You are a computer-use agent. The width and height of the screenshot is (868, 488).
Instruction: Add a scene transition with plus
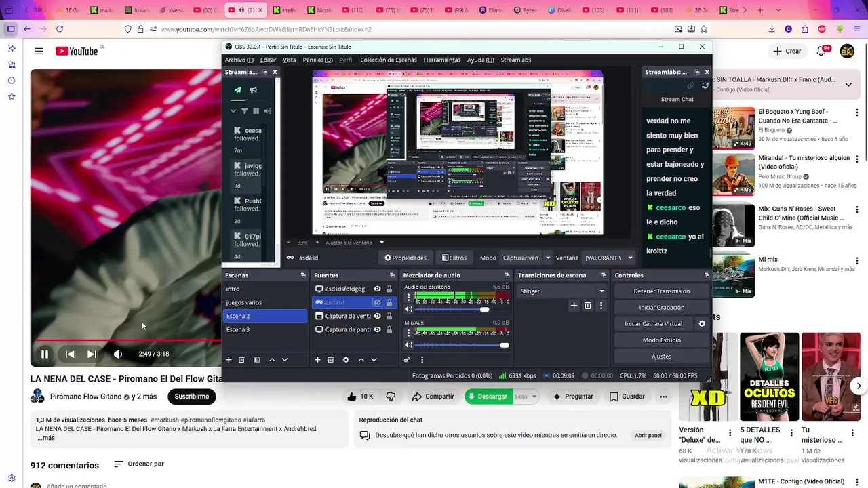coord(574,306)
